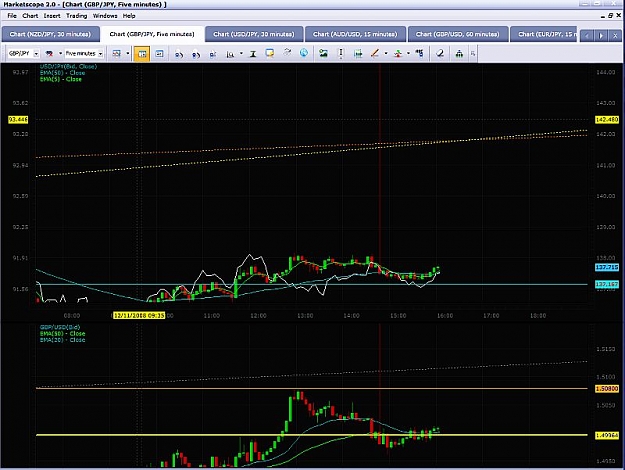Image resolution: width=625 pixels, height=470 pixels.
Task: Expand the chart style dropdown arrow
Action: click(128, 53)
